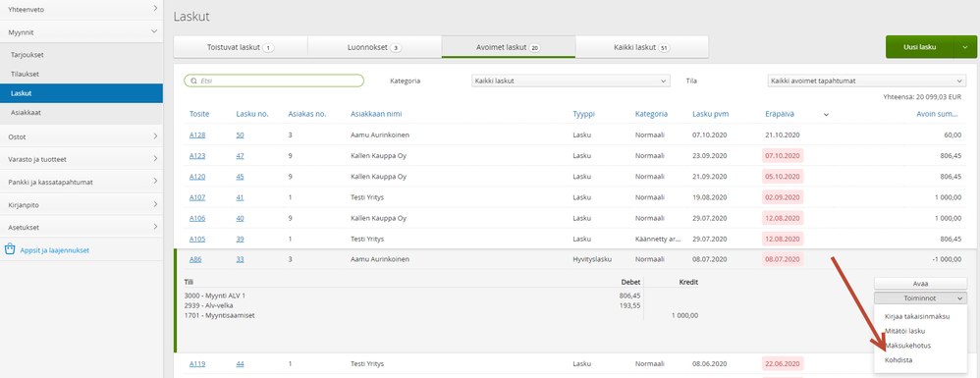Viewport: 980px width, 378px height.
Task: Open the Uusi lasku dropdown arrow
Action: (x=965, y=47)
